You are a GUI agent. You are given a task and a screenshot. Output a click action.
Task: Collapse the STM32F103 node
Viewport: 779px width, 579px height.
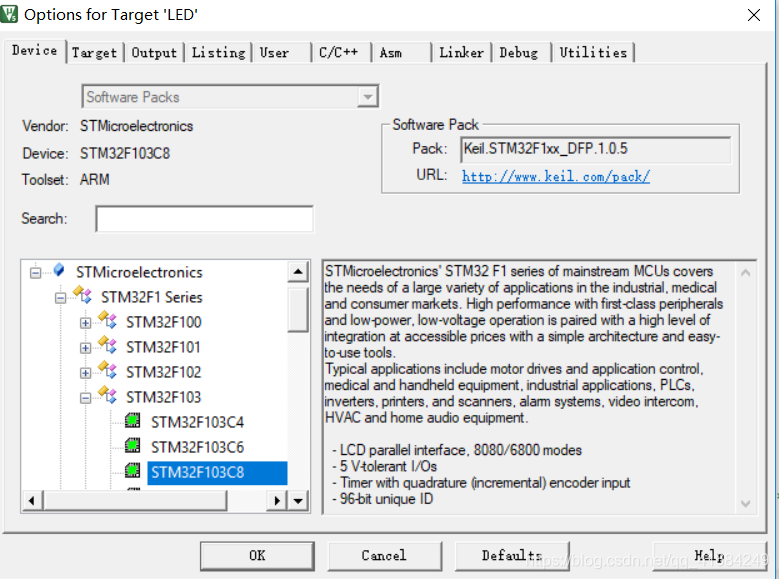(x=85, y=398)
